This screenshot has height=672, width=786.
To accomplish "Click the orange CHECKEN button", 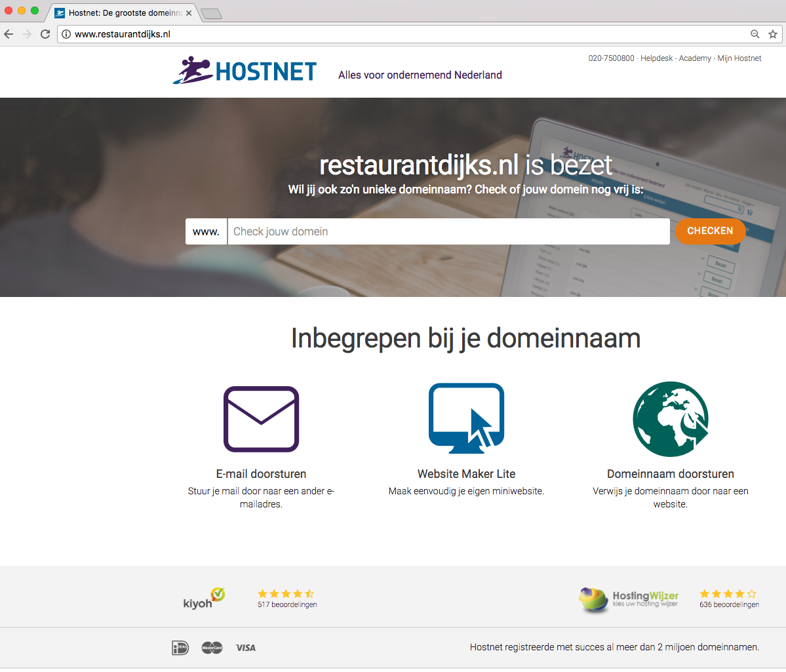I will 710,231.
